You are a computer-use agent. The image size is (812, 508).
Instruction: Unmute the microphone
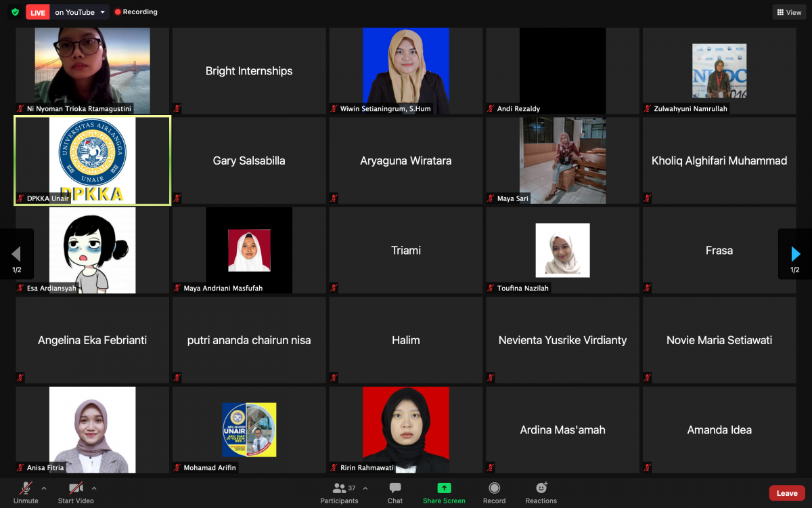pyautogui.click(x=26, y=492)
